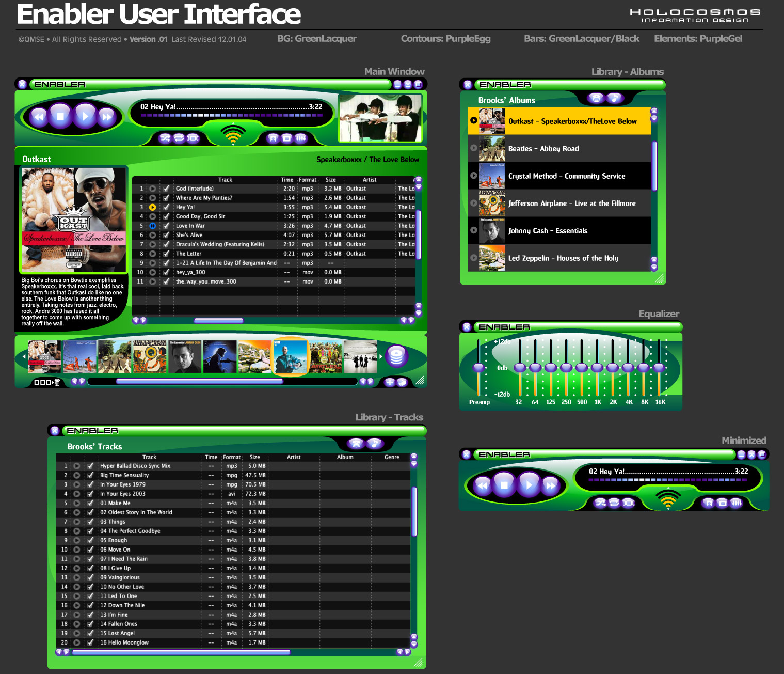This screenshot has height=674, width=784.
Task: Click music note icon in Library Tracks header
Action: [374, 443]
